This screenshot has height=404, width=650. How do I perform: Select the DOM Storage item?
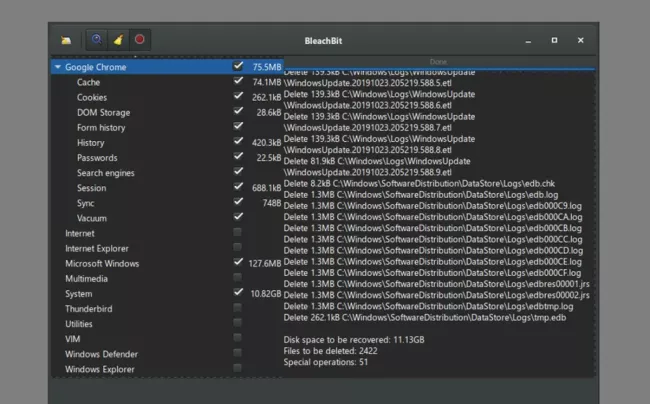tap(104, 112)
